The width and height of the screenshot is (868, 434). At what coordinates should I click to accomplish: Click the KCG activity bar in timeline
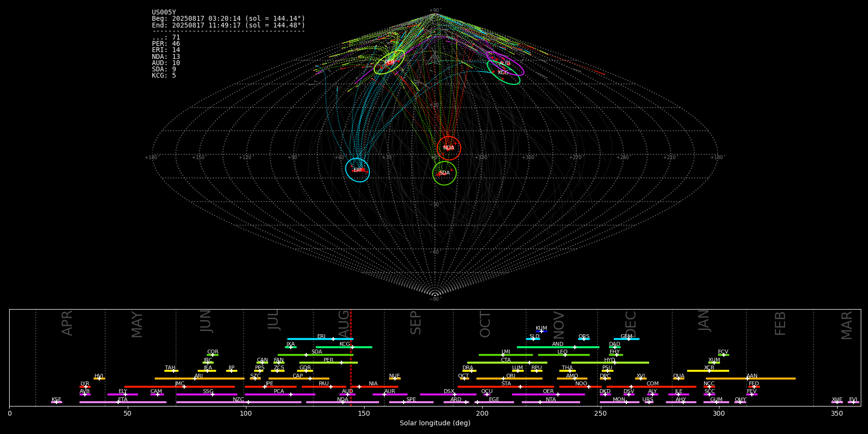pos(344,347)
